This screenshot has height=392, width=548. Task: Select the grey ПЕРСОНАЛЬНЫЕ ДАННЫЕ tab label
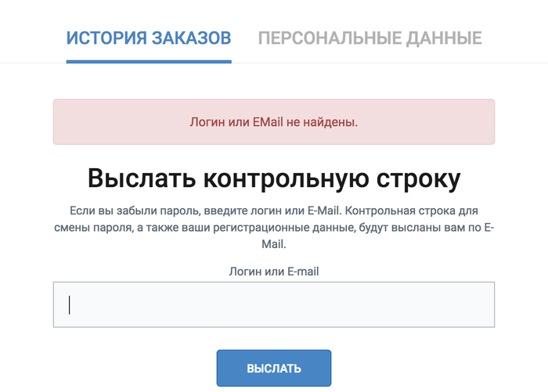(370, 38)
